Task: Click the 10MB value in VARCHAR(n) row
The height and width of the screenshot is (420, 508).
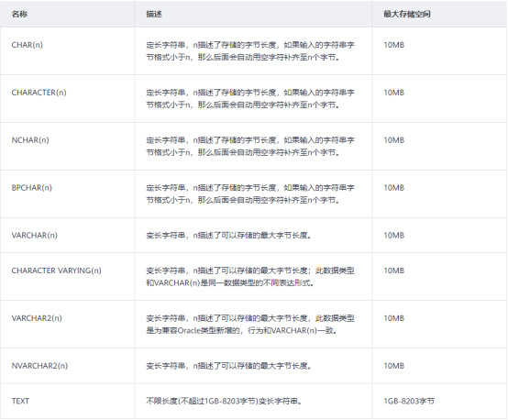Action: (x=394, y=236)
